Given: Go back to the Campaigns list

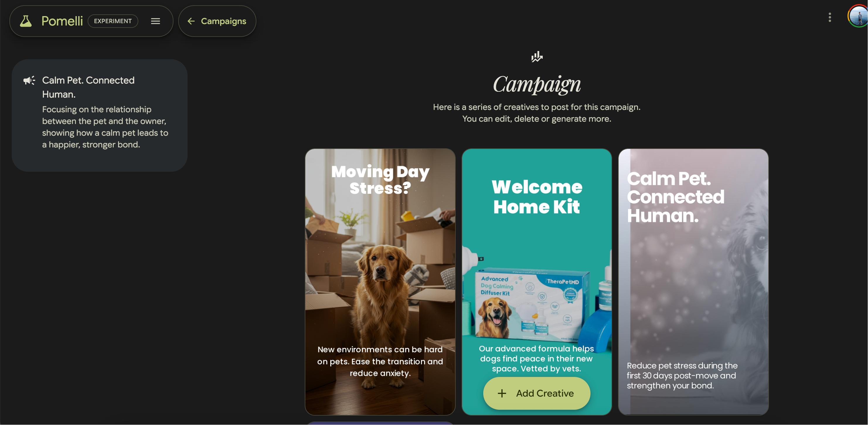Looking at the screenshot, I should (x=217, y=21).
